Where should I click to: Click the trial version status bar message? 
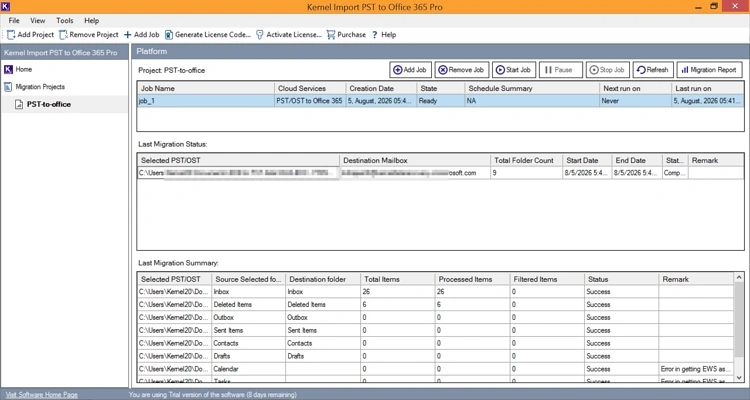point(212,395)
